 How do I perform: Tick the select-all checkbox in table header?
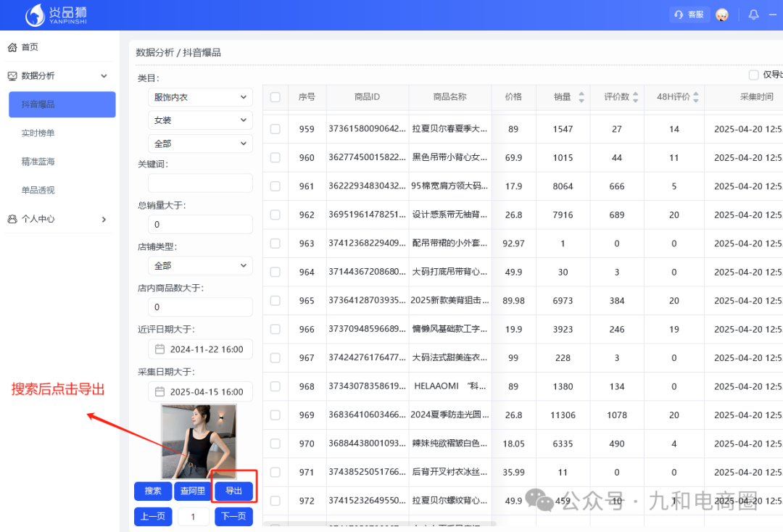coord(275,97)
